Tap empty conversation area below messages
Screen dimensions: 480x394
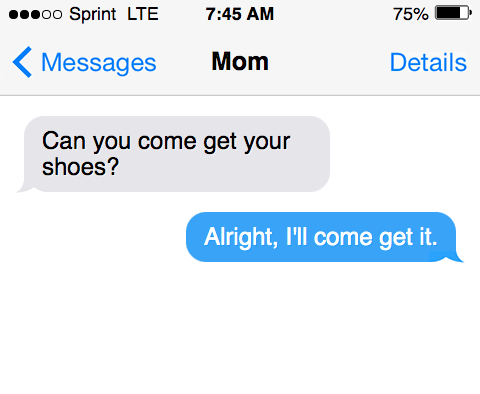(x=240, y=328)
